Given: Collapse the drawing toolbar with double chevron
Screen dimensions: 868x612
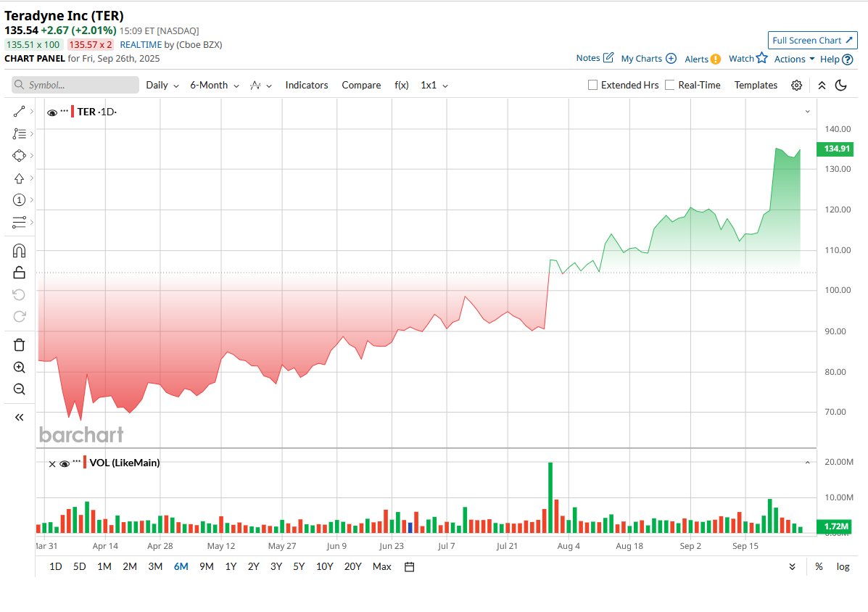Looking at the screenshot, I should 19,417.
